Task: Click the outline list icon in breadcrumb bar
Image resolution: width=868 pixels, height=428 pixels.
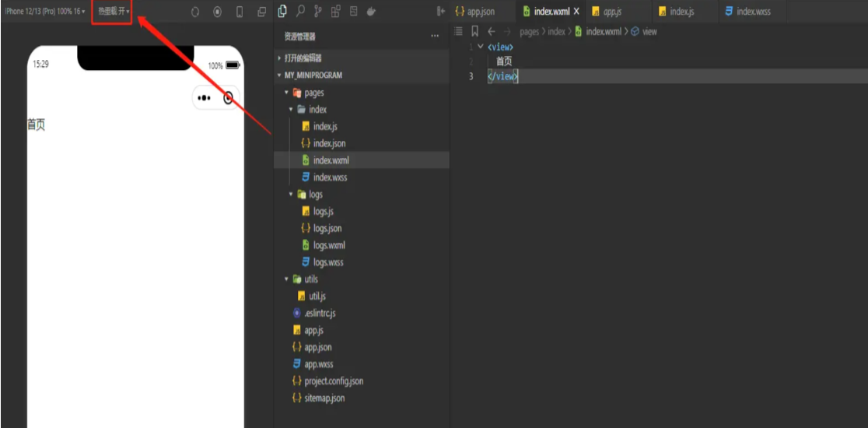Action: [x=458, y=31]
